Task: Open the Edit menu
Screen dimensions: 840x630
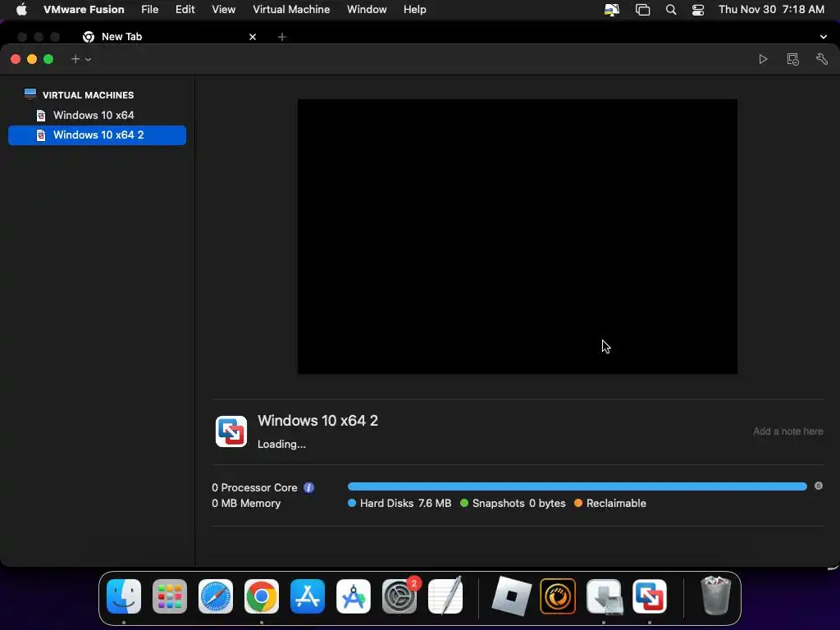Action: click(185, 9)
